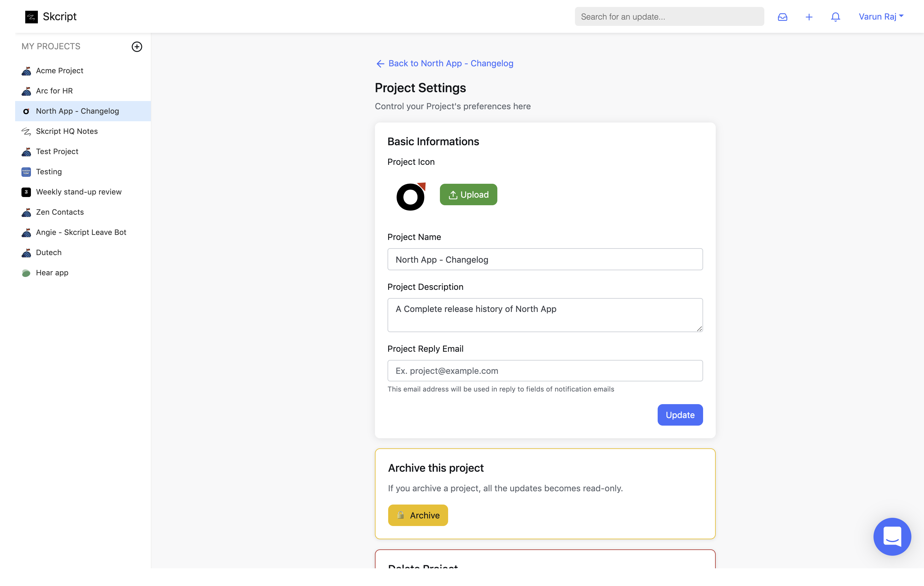Click the Skcript brand name

(x=59, y=16)
